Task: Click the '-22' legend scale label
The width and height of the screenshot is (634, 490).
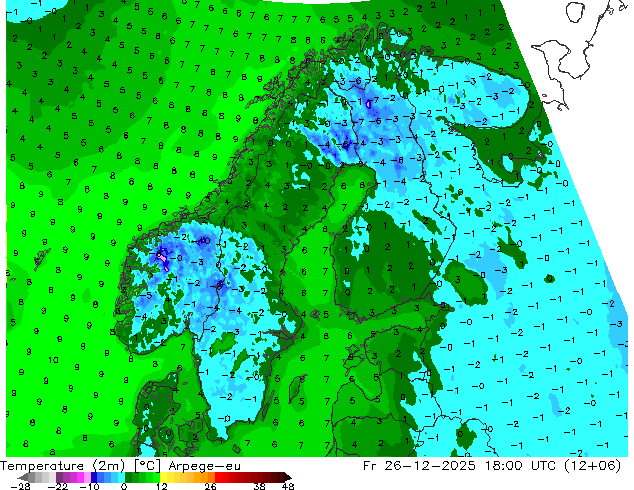Action: tap(58, 486)
